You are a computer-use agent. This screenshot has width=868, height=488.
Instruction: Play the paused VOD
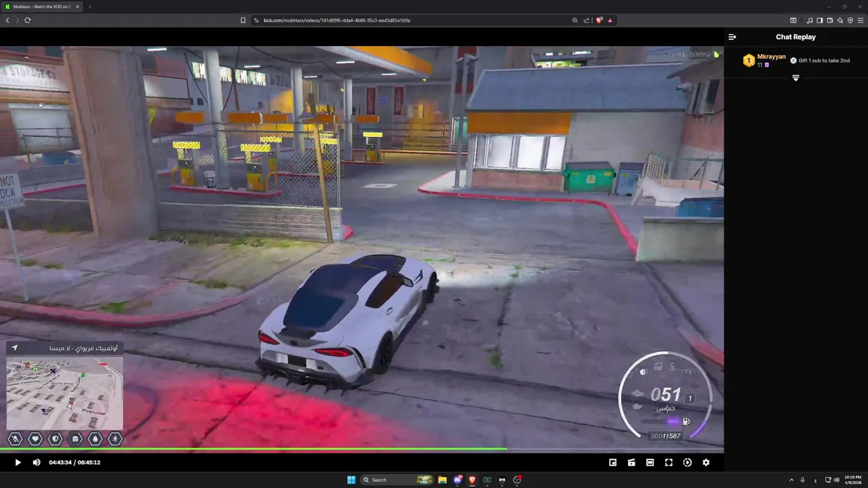click(18, 462)
